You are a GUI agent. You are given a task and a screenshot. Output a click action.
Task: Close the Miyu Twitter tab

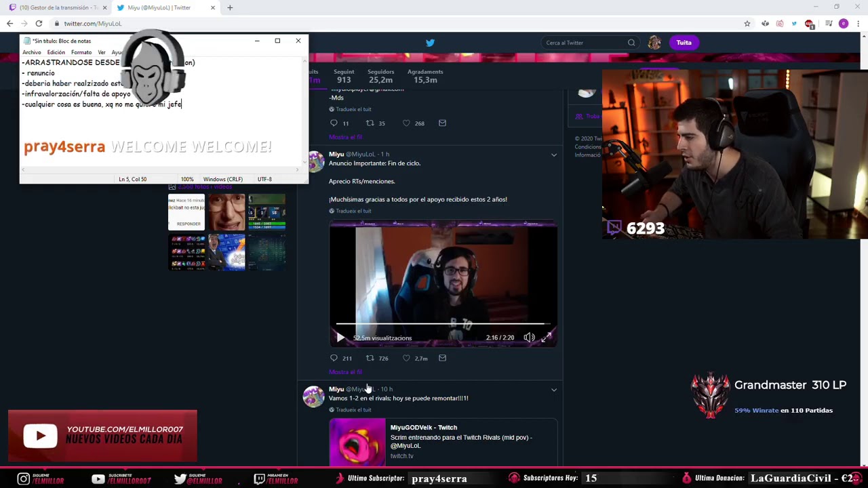[213, 7]
